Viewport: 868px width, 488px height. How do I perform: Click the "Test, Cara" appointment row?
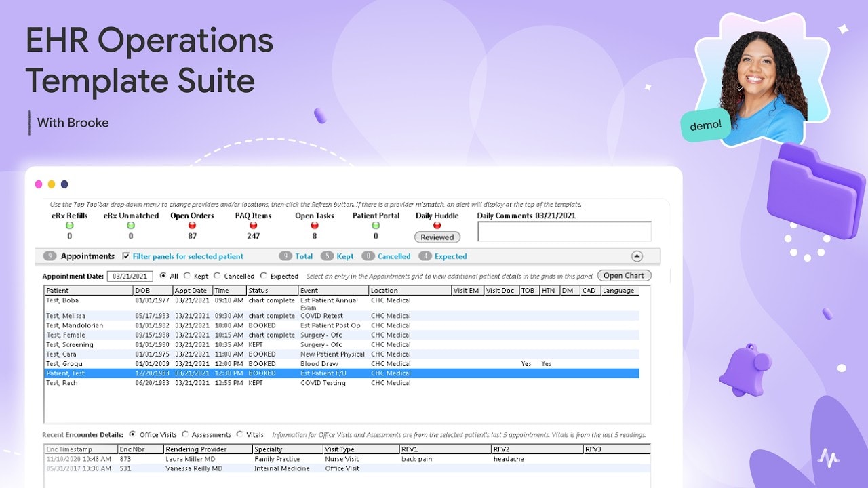click(x=342, y=354)
